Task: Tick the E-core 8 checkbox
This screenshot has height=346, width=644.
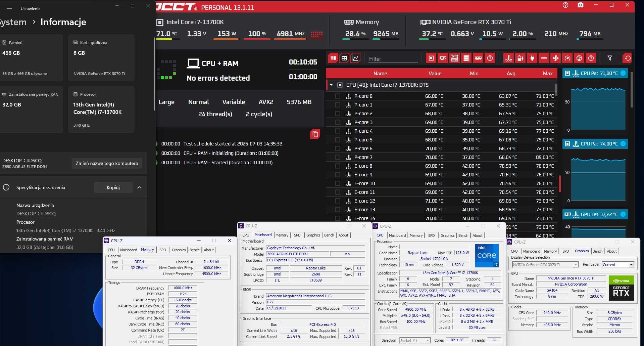Action: [338, 166]
